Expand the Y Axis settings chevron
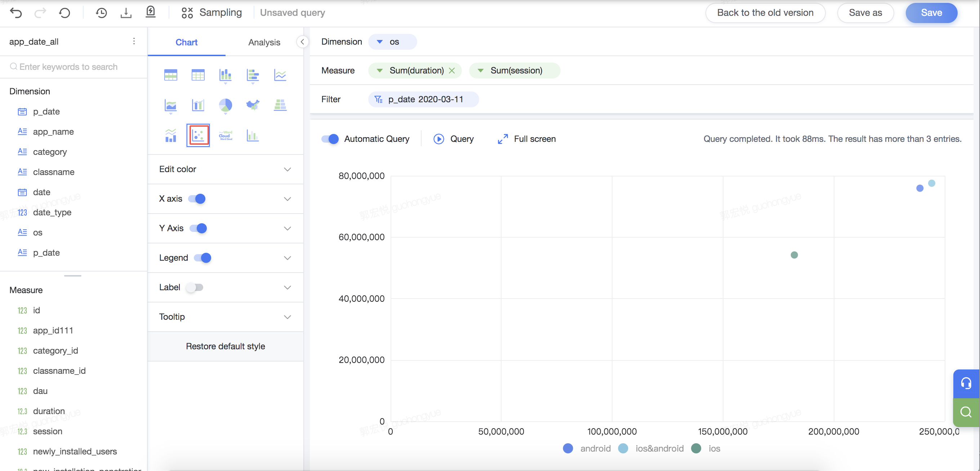Image resolution: width=980 pixels, height=471 pixels. [287, 228]
